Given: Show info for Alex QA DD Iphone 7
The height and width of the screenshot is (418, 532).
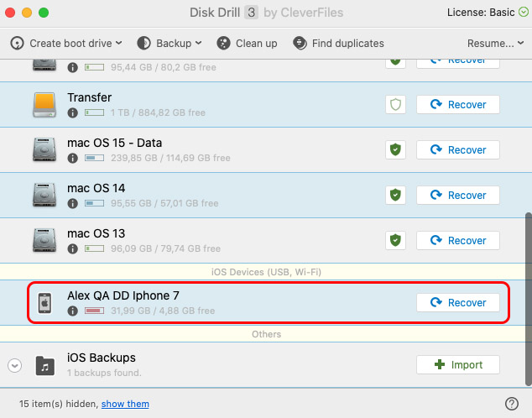Looking at the screenshot, I should point(73,311).
